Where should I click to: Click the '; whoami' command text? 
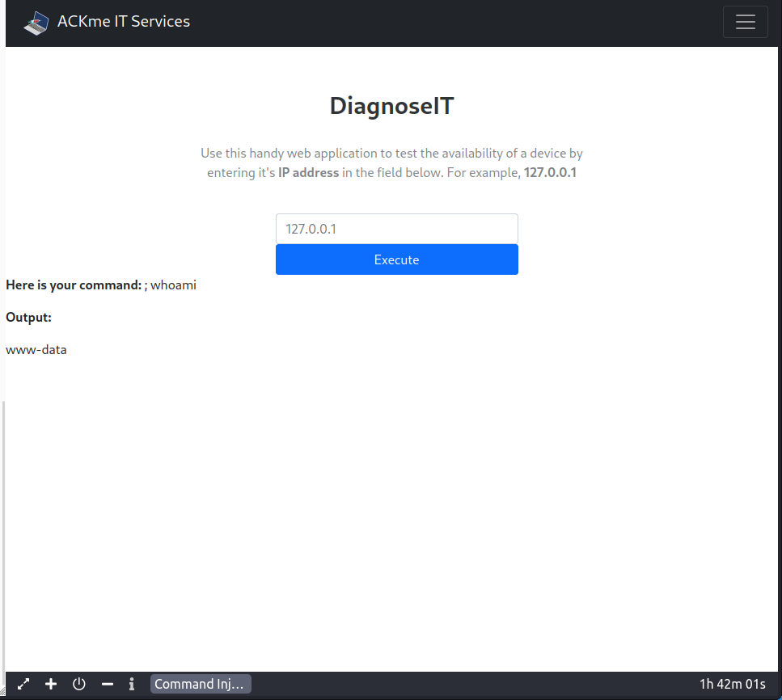tap(171, 285)
